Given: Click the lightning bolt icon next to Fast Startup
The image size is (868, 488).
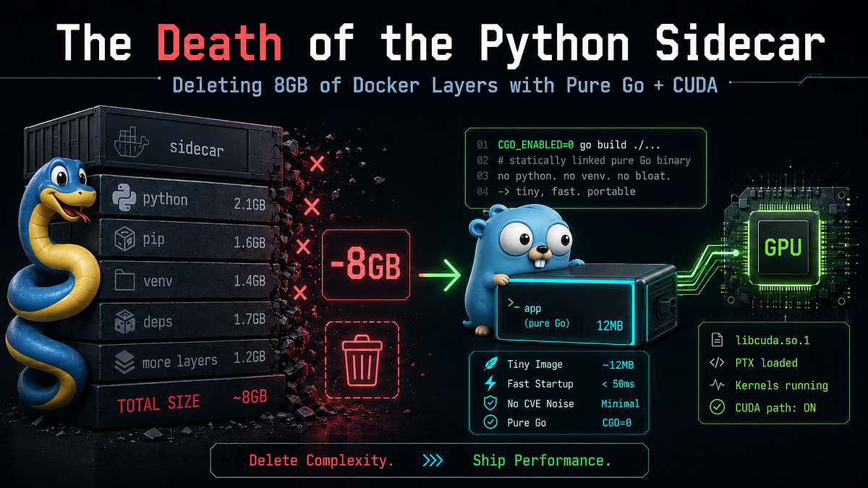Looking at the screenshot, I should 489,384.
